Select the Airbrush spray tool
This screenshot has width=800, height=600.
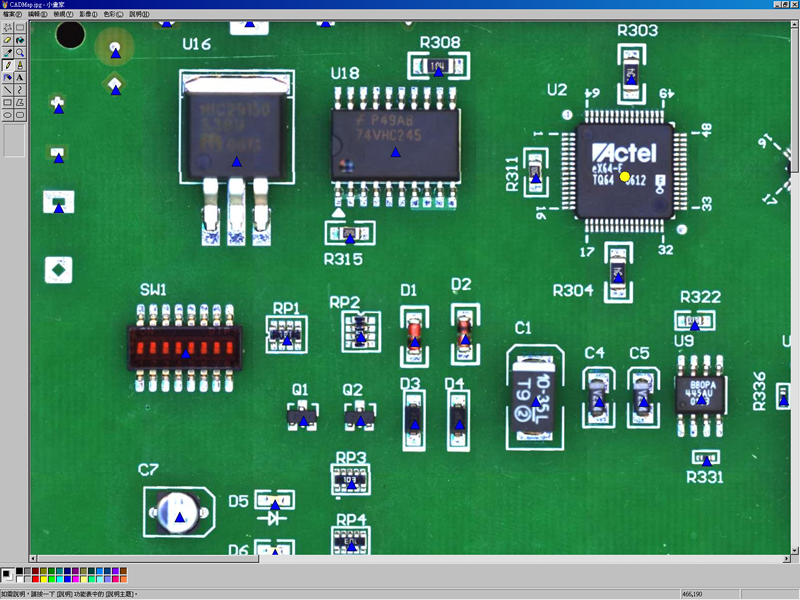click(x=20, y=65)
